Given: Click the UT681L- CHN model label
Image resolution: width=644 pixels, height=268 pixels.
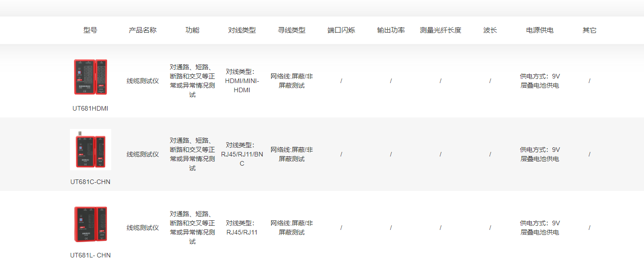Looking at the screenshot, I should coord(90,255).
